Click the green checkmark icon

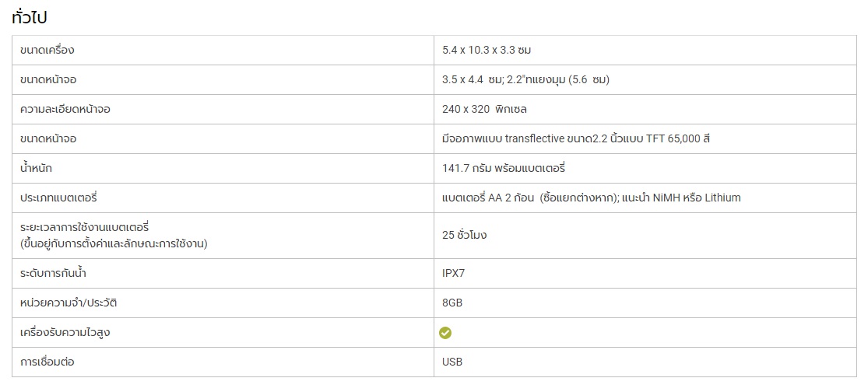click(x=445, y=332)
